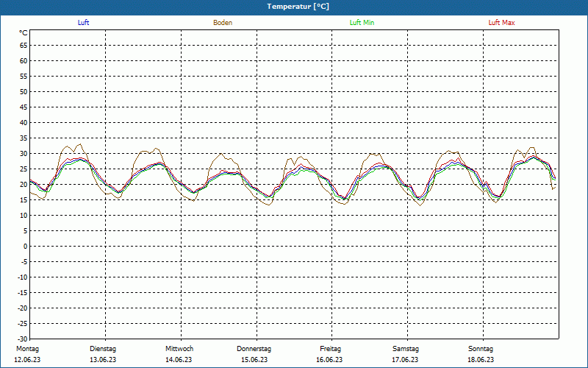Select the Donnerstag day label
Image resolution: width=588 pixels, height=368 pixels.
pyautogui.click(x=254, y=349)
